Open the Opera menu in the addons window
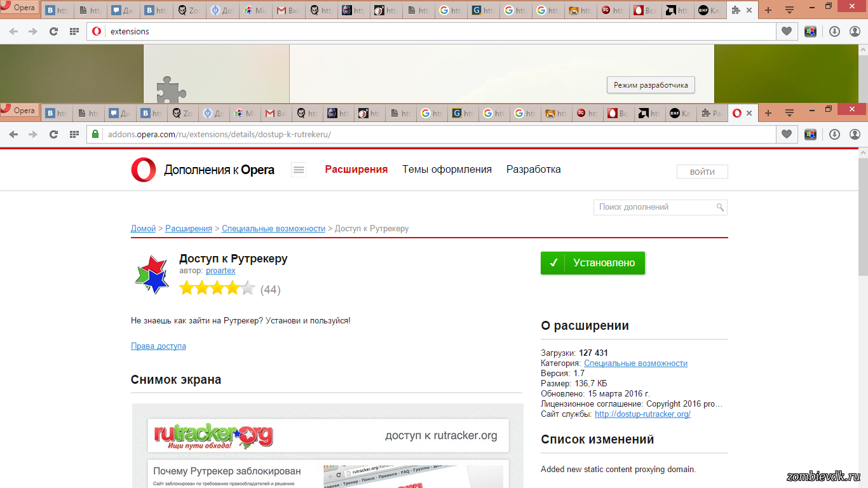This screenshot has width=868, height=488. (x=19, y=111)
